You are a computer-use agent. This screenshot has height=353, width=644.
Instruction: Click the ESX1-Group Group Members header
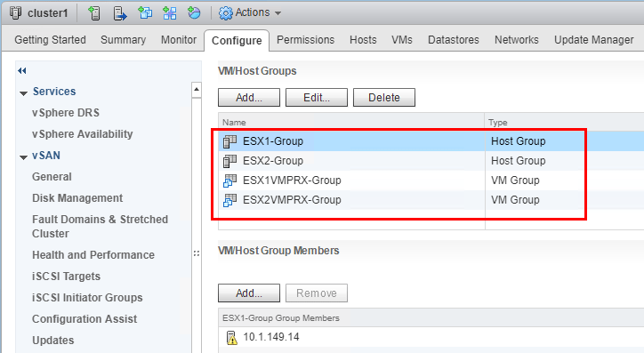[281, 318]
